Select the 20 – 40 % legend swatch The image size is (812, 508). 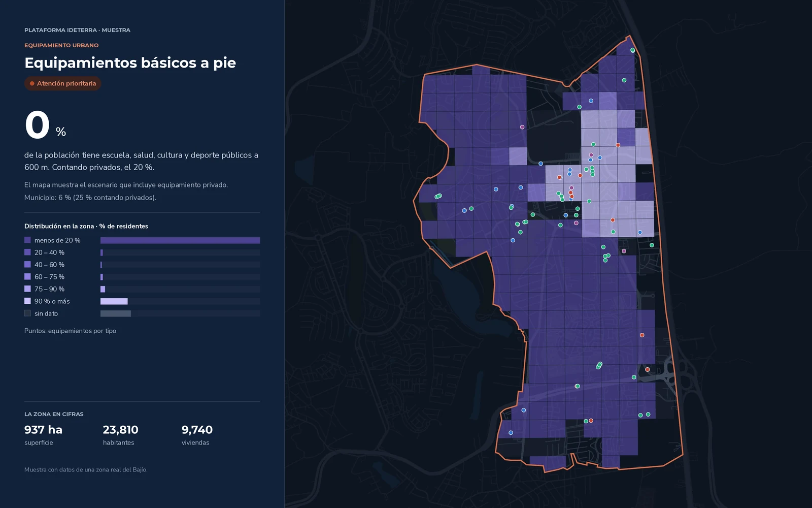(x=27, y=252)
